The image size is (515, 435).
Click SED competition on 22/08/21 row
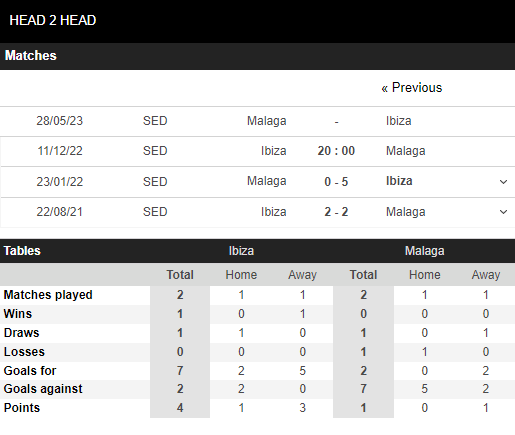click(x=155, y=212)
